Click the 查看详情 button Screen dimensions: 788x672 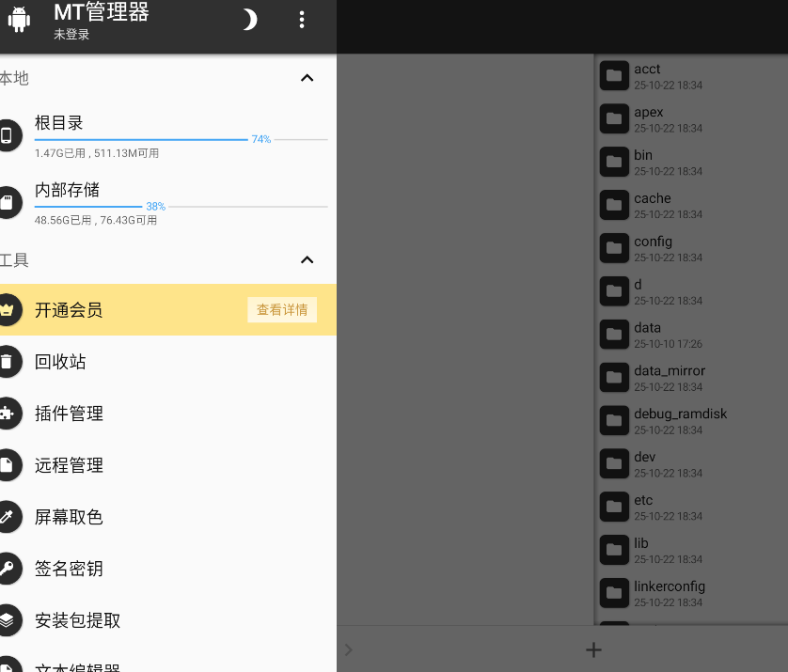click(x=282, y=310)
